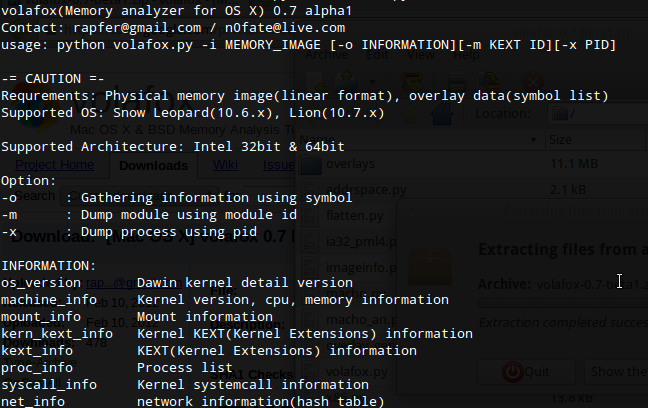Viewport: 648px width, 408px height.
Task: Click 'MEMORY_IMAGE' in usage line
Action: click(273, 45)
